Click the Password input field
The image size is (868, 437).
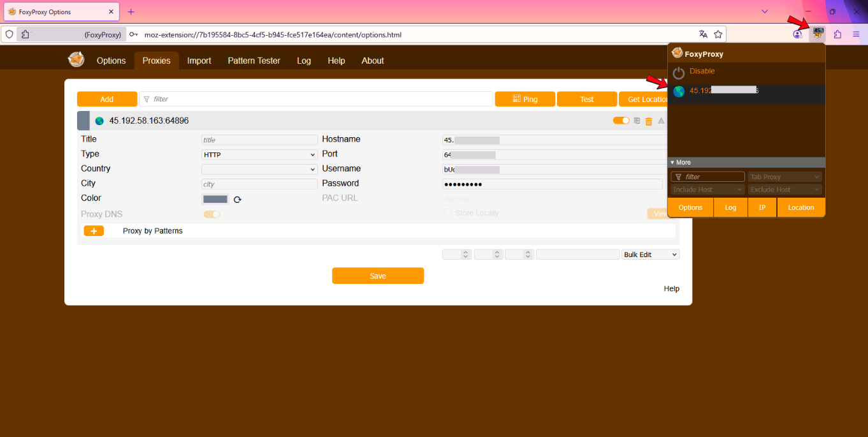[x=553, y=184]
